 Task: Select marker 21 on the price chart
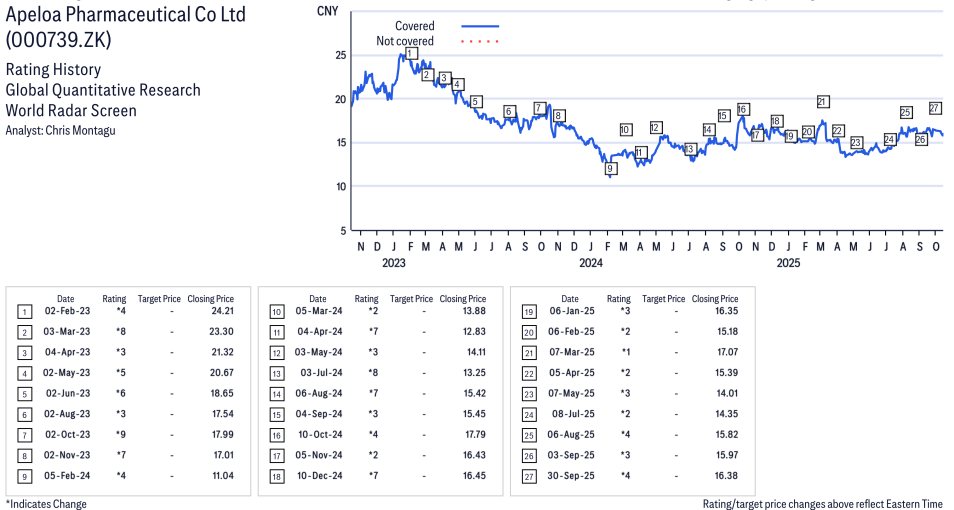pyautogui.click(x=822, y=102)
